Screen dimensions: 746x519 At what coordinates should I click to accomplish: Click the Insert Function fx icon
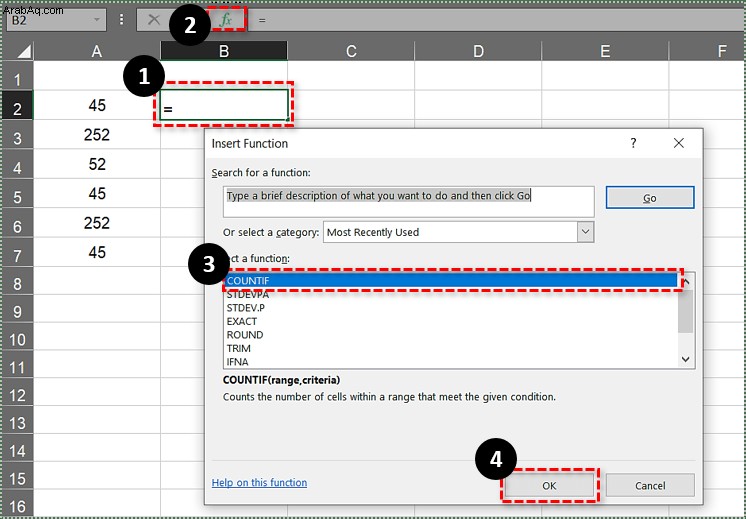click(226, 20)
